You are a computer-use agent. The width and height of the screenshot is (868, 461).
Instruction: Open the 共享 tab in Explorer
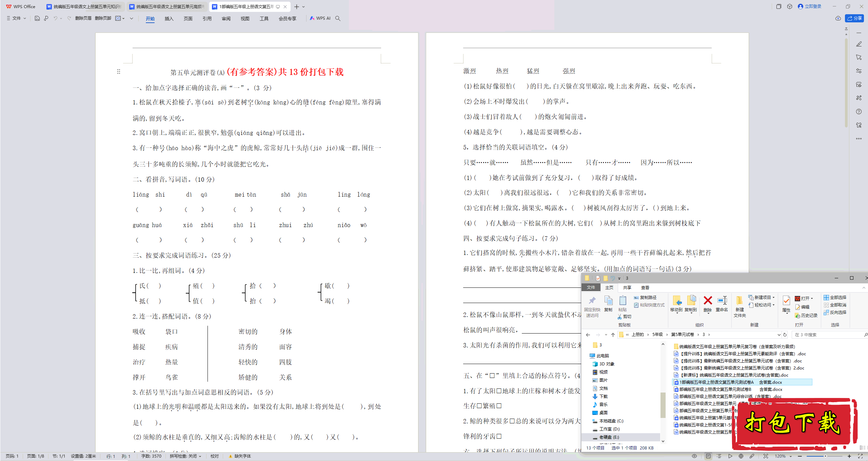[x=627, y=288]
